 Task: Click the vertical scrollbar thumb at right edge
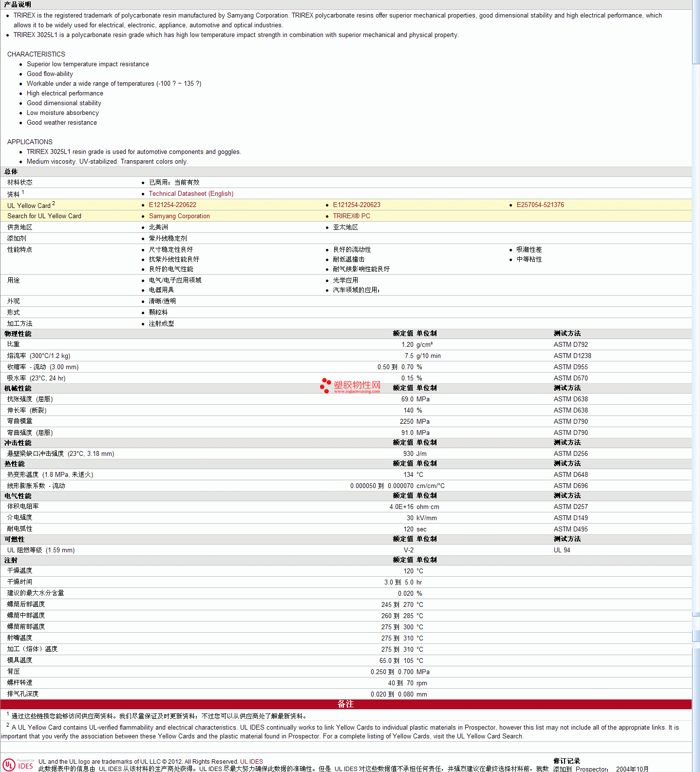(696, 32)
